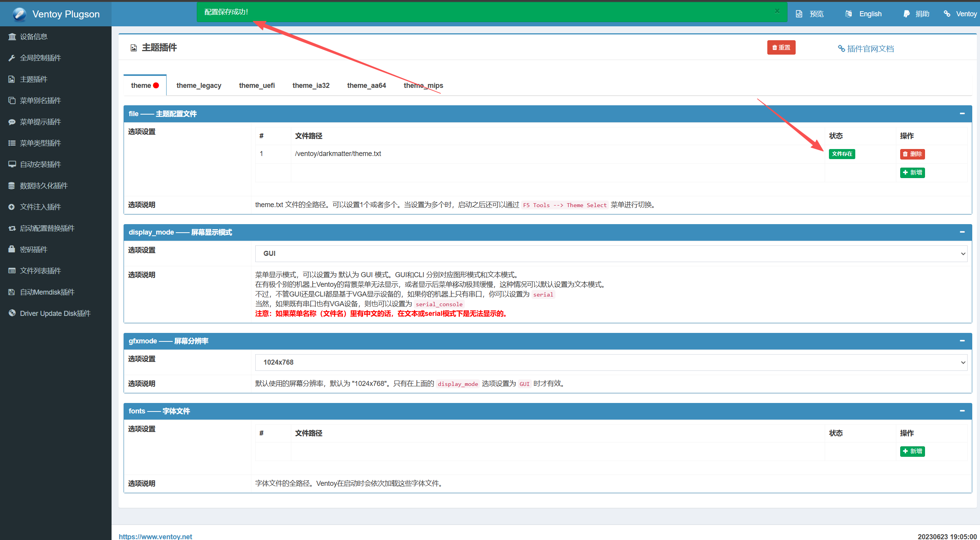Collapse the gfxmode 屏幕分辨率 panel

coord(962,341)
